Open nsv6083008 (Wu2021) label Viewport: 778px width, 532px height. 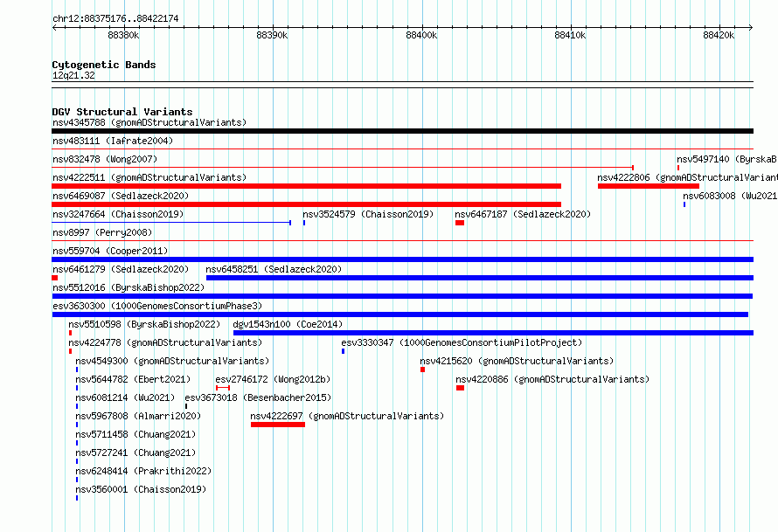click(730, 196)
